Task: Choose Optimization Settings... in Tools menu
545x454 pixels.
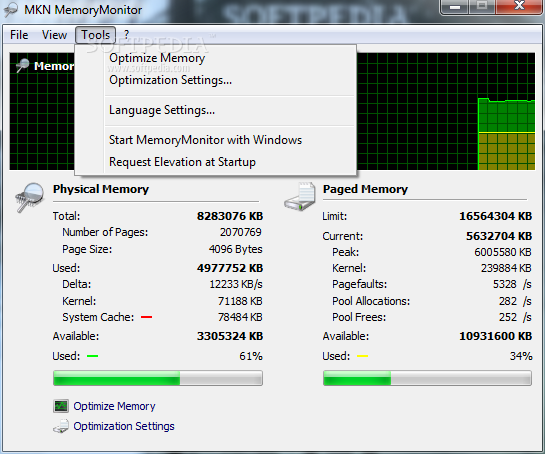Action: [x=170, y=80]
